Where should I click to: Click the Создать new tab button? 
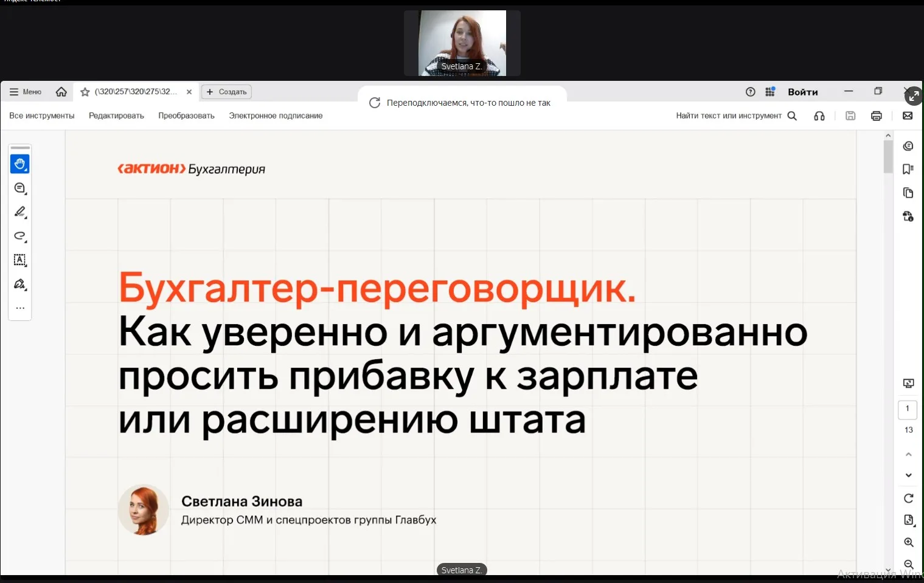click(226, 92)
